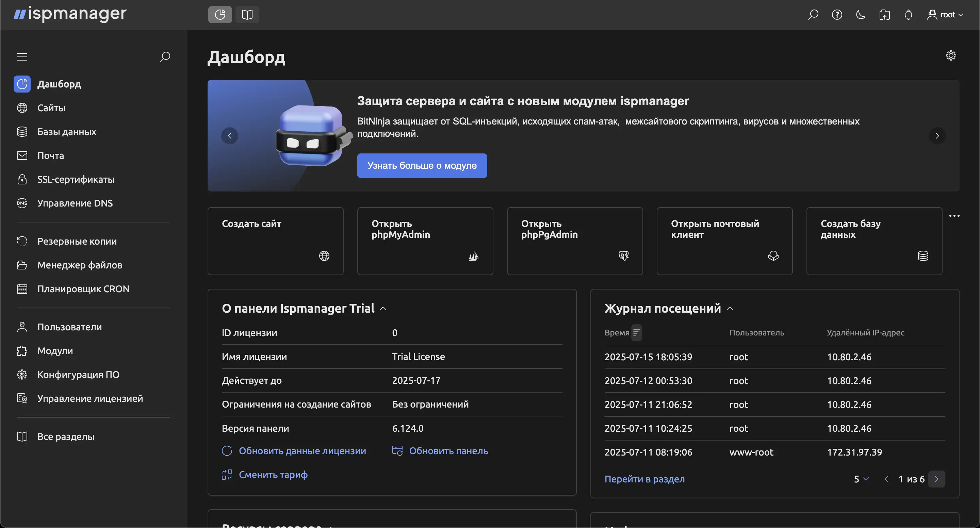Click the sidebar search icon
Image resolution: width=980 pixels, height=528 pixels.
[x=165, y=57]
